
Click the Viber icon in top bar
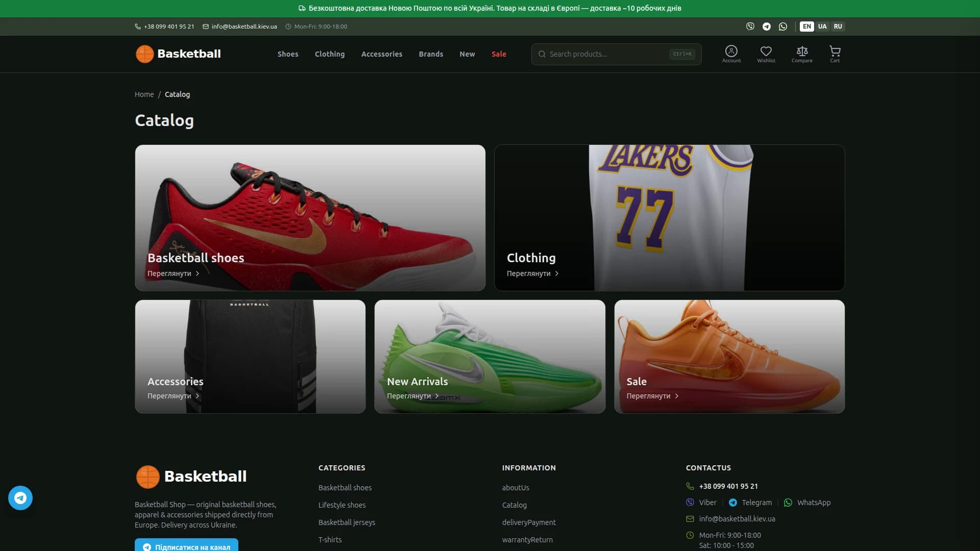[x=750, y=27]
